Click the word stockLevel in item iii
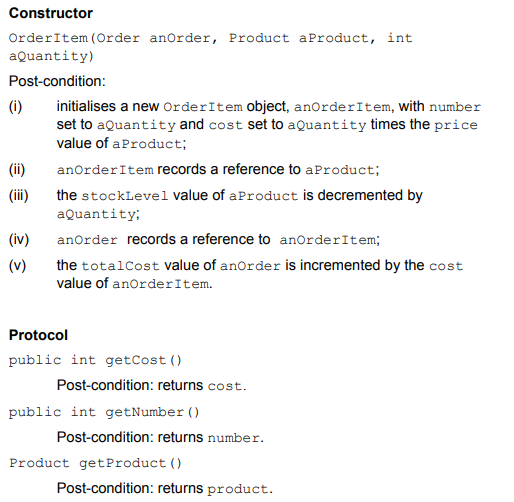This screenshot has width=514, height=502. pos(125,196)
